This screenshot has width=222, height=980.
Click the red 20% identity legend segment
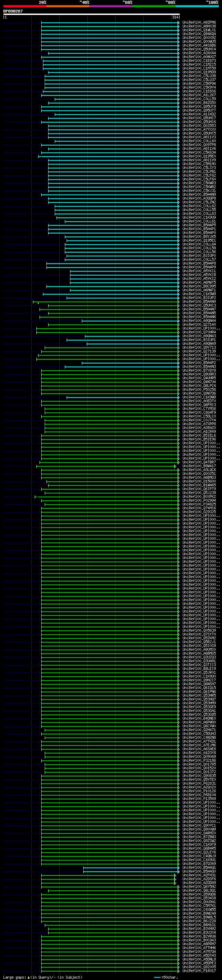[x=25, y=6]
